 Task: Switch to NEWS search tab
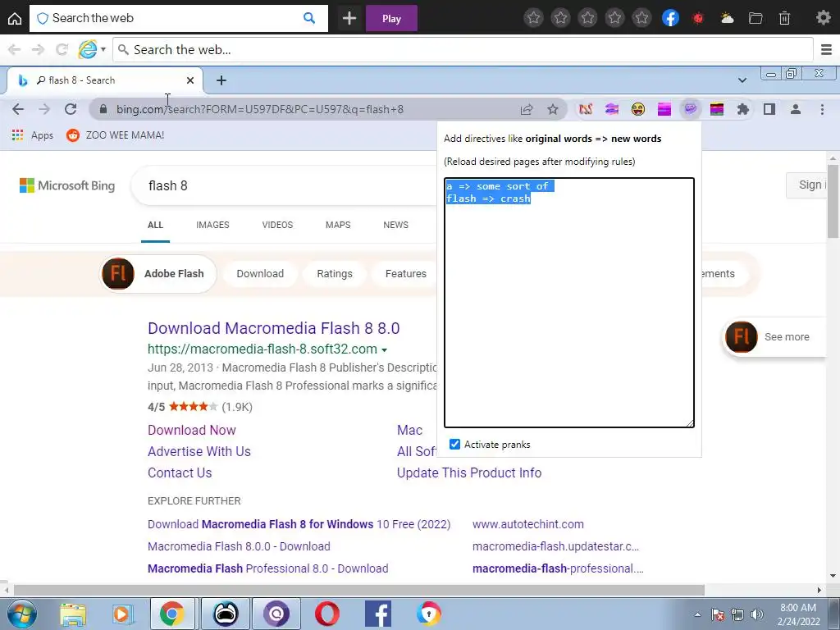pyautogui.click(x=396, y=225)
